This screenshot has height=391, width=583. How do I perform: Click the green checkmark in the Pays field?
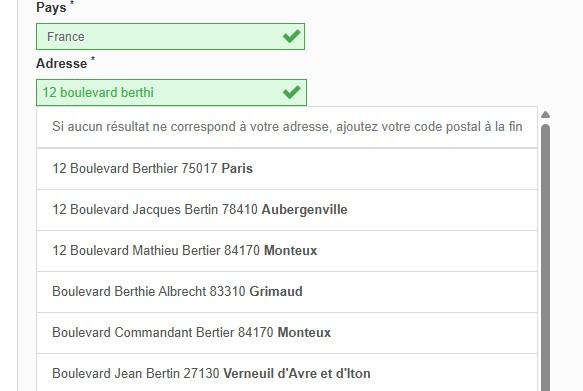click(291, 36)
